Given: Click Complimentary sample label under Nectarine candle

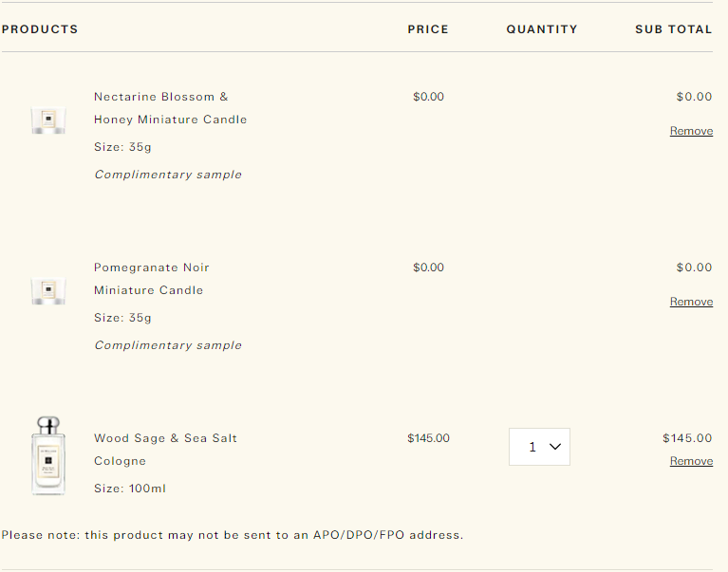Looking at the screenshot, I should (x=168, y=175).
